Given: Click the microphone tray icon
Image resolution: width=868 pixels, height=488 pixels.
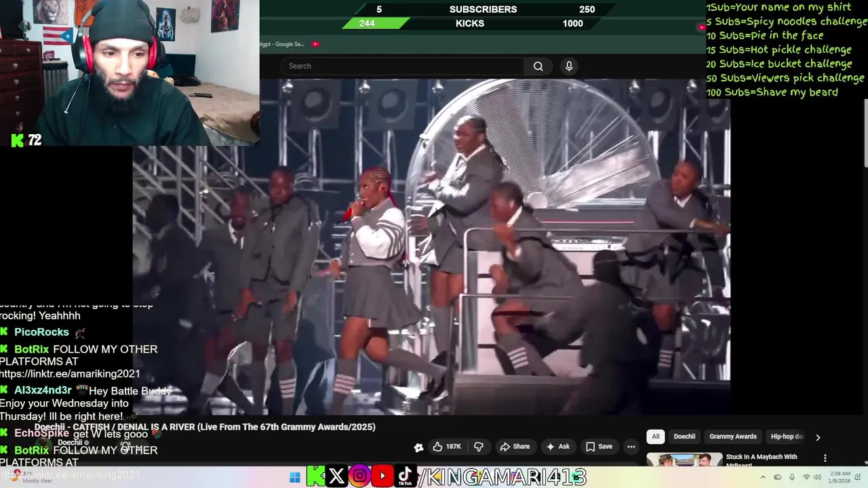Looking at the screenshot, I should [791, 477].
